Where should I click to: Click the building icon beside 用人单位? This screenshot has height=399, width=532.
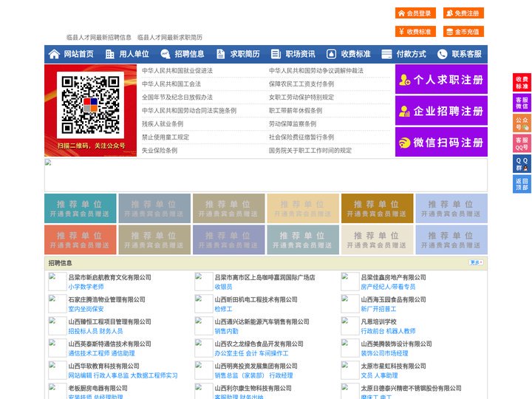pos(109,54)
